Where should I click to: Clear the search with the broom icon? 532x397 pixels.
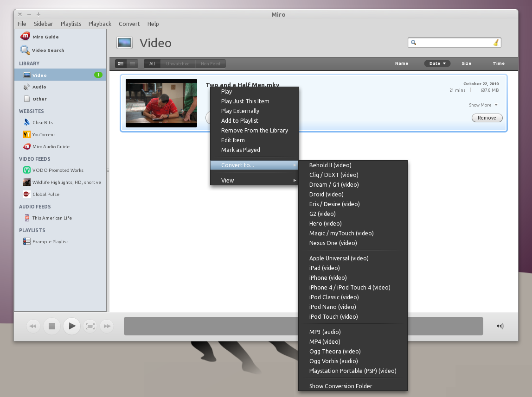[496, 42]
